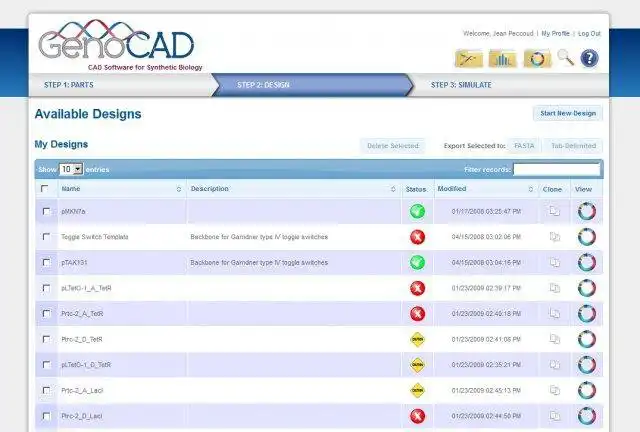View the Ptrc-2_D_LacI design
640x432 pixels.
point(587,416)
